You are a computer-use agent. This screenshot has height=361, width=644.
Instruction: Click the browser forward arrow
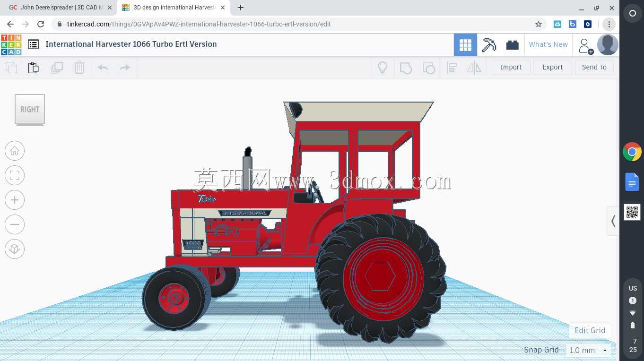[26, 24]
